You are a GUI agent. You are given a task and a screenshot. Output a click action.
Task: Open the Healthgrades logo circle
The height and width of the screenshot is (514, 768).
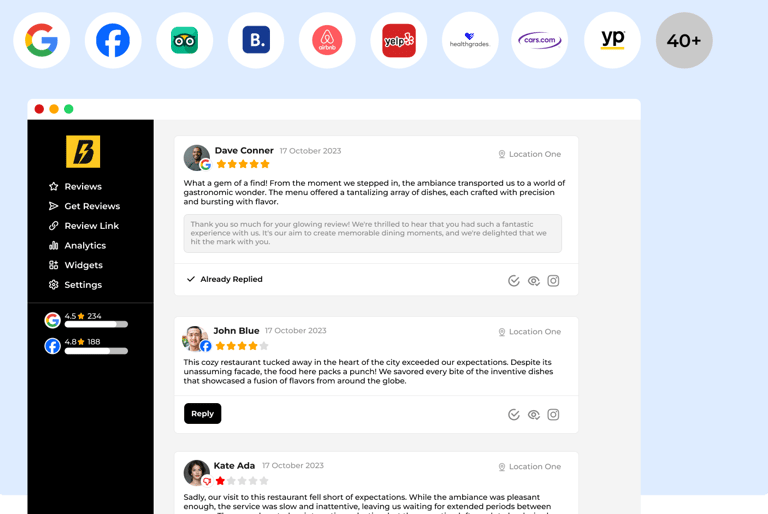[x=470, y=40]
